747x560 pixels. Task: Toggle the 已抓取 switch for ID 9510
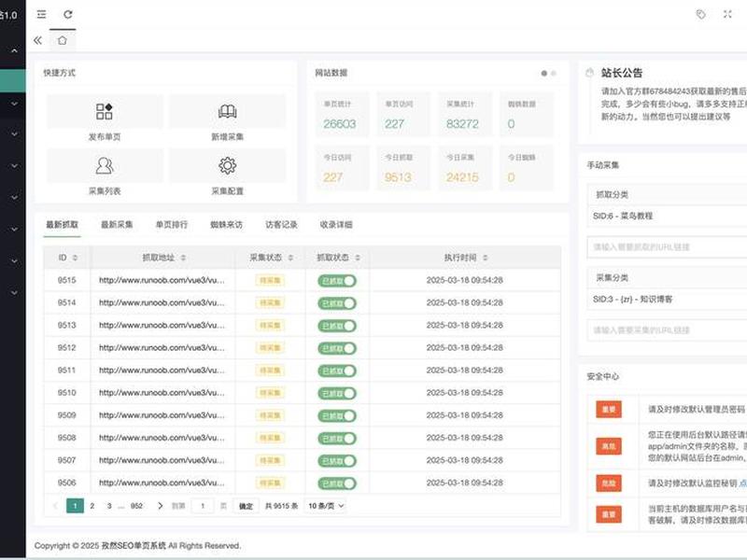pos(337,393)
